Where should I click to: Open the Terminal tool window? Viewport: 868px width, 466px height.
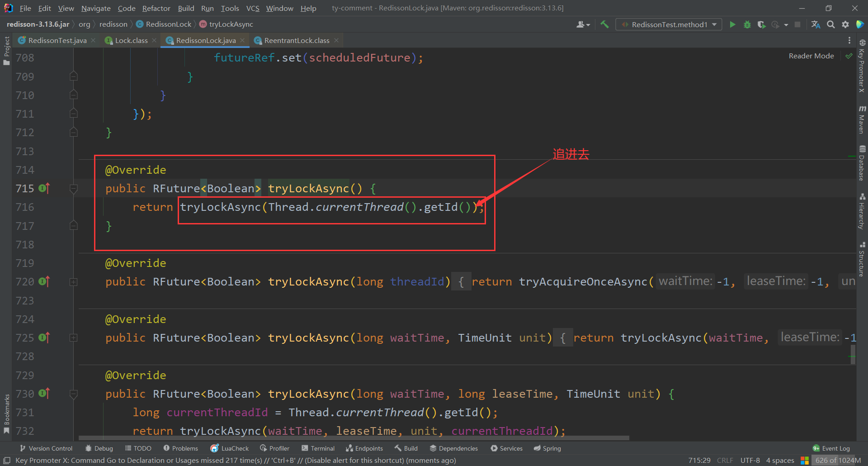tap(318, 448)
